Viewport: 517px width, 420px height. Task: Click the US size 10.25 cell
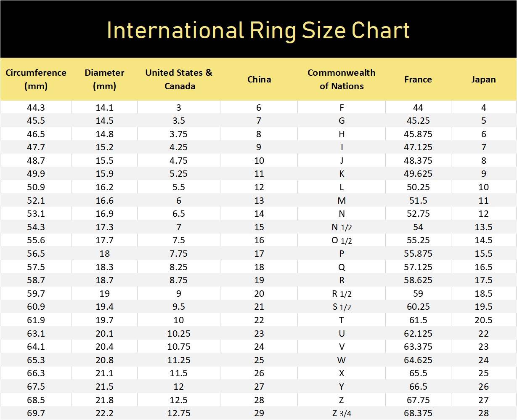(x=179, y=333)
